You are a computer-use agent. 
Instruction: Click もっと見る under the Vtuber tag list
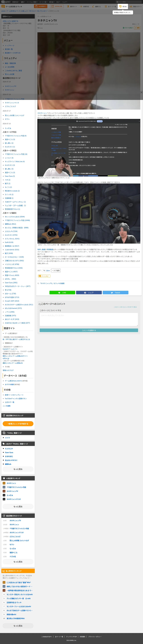coord(18,469)
